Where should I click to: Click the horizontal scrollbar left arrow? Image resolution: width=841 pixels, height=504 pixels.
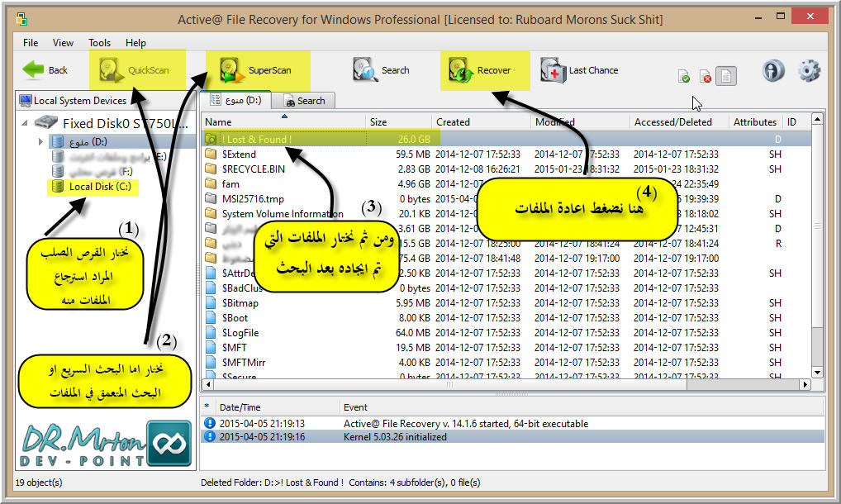[x=207, y=384]
